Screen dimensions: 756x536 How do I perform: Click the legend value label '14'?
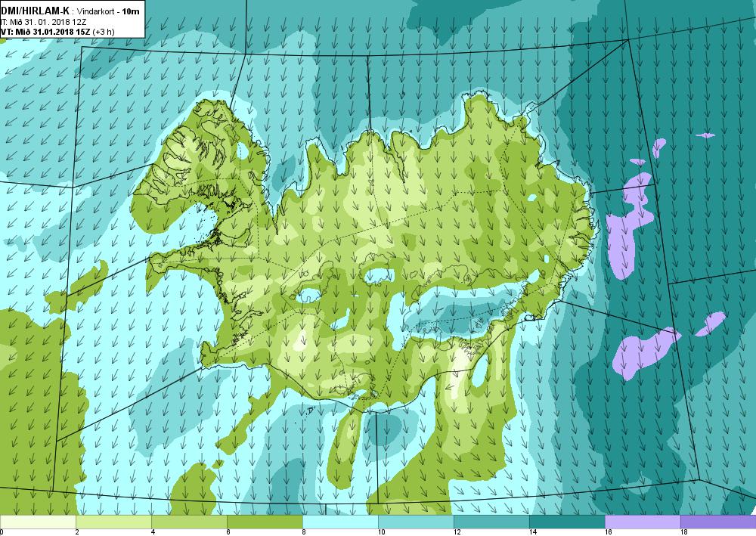coord(533,532)
